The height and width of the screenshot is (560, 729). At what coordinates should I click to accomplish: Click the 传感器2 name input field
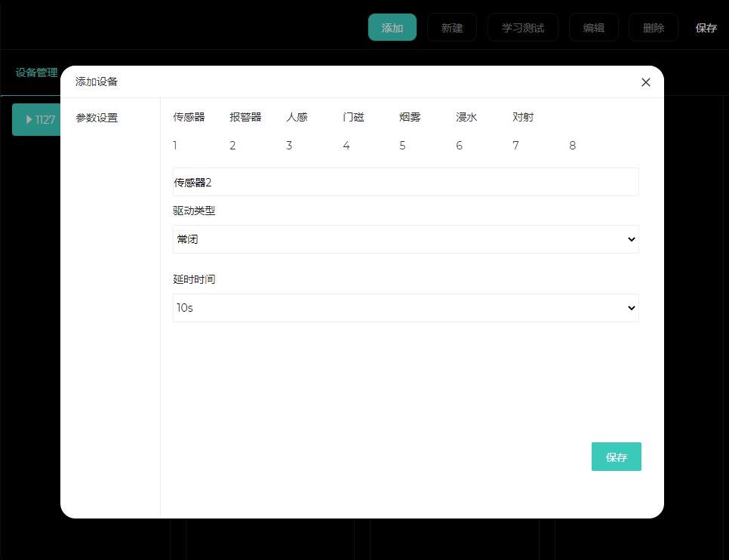[x=406, y=182]
